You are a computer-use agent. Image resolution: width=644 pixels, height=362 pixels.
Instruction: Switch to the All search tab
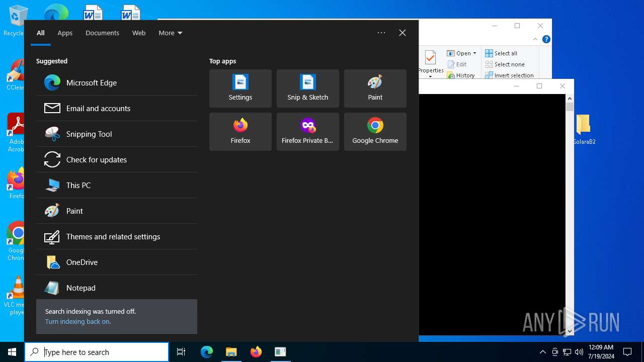point(41,33)
